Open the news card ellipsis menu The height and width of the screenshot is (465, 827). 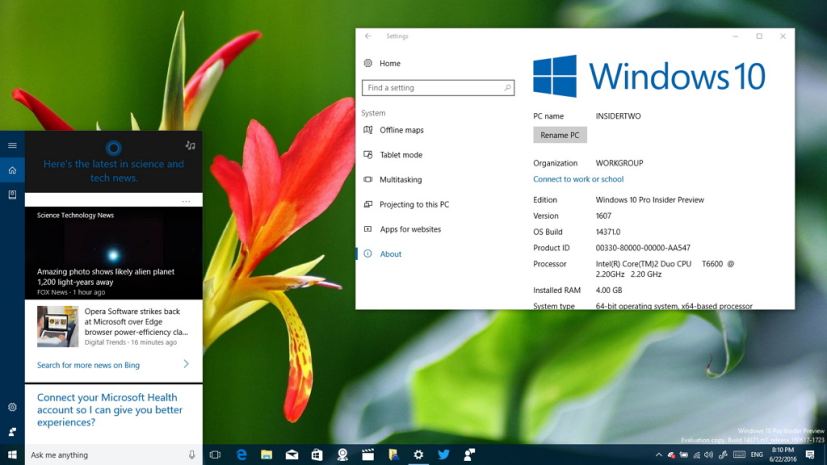[x=186, y=201]
